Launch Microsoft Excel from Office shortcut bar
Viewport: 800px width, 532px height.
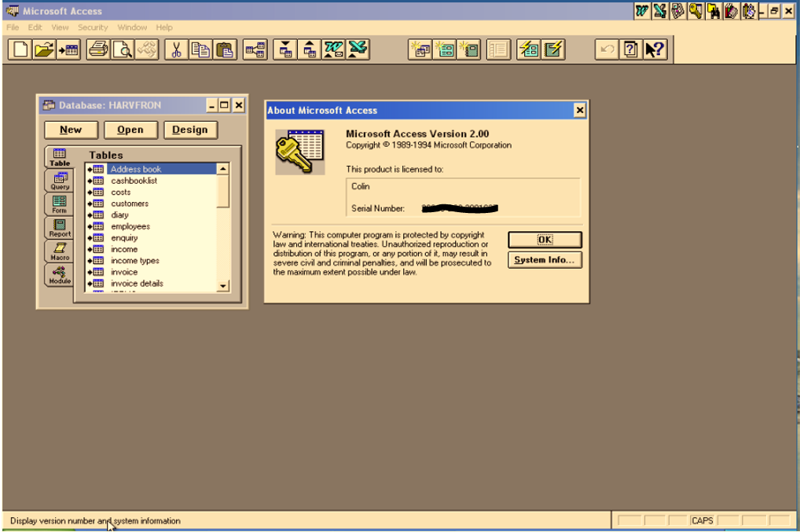(x=660, y=11)
